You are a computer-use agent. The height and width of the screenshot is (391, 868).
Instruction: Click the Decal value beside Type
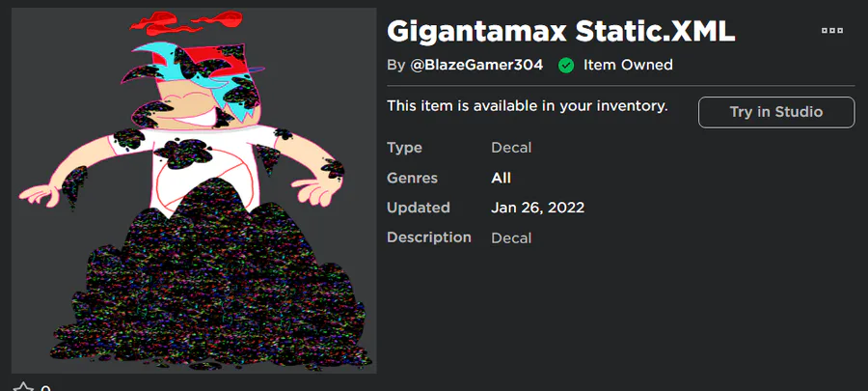point(511,148)
